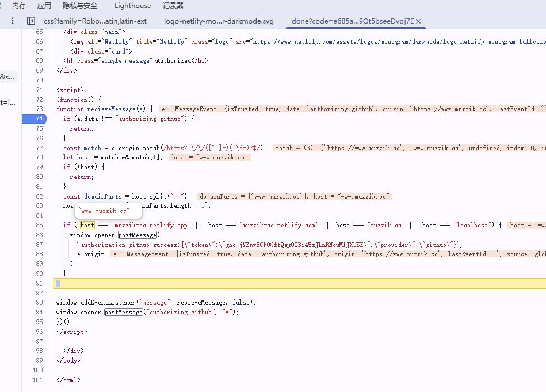This screenshot has width=546, height=392.
Task: Click line number 101 in the gutter
Action: [37, 380]
